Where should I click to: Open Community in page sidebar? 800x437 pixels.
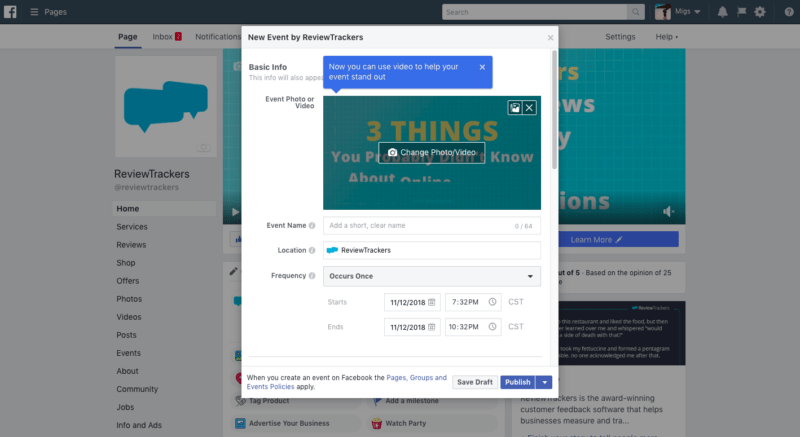click(137, 389)
